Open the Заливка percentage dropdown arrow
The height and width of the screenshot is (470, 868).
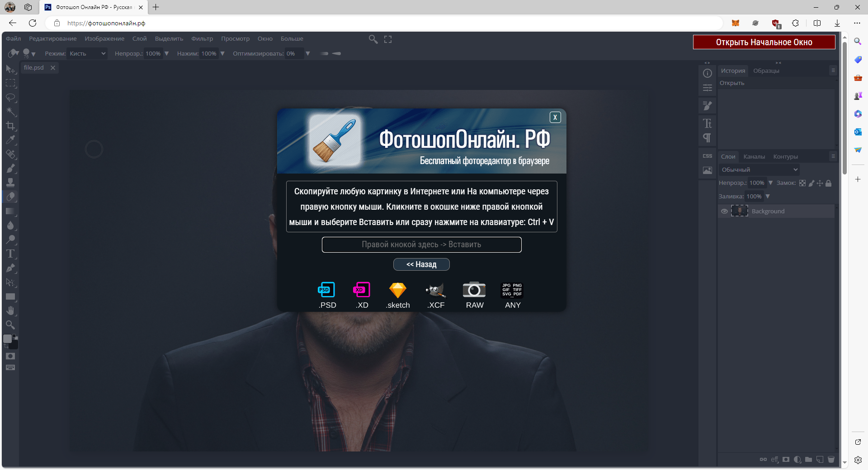(x=768, y=196)
